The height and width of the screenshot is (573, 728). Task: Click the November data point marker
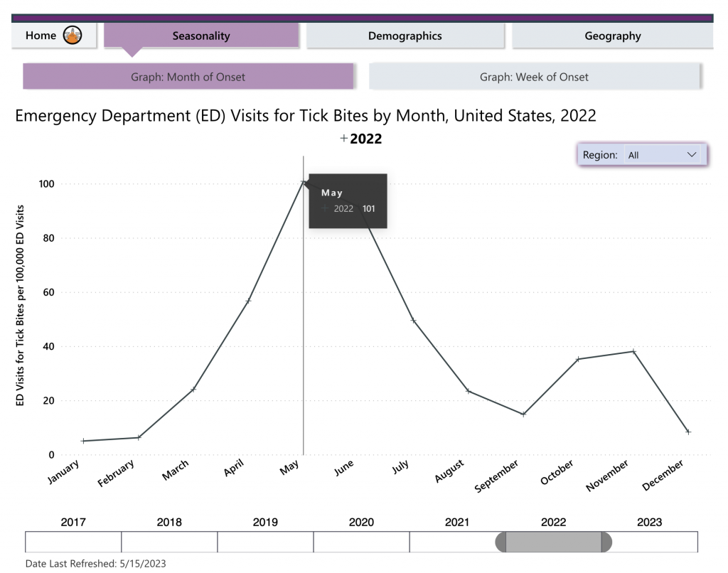click(633, 351)
